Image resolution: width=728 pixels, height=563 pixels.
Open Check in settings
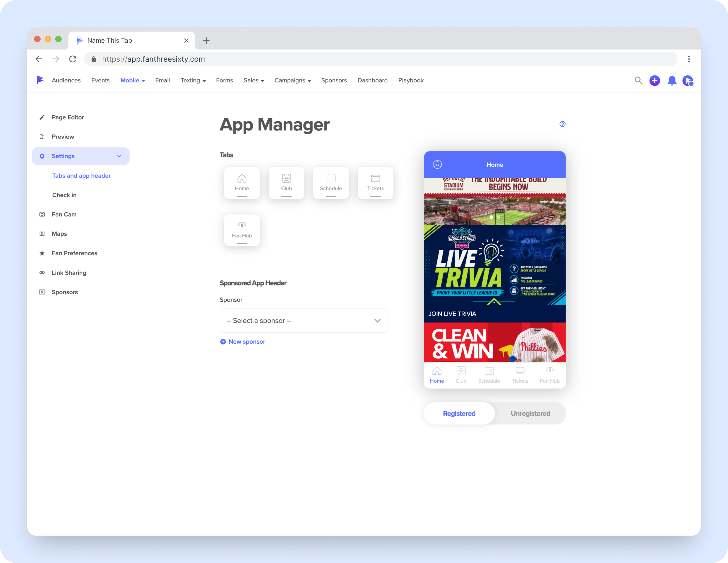coord(64,195)
